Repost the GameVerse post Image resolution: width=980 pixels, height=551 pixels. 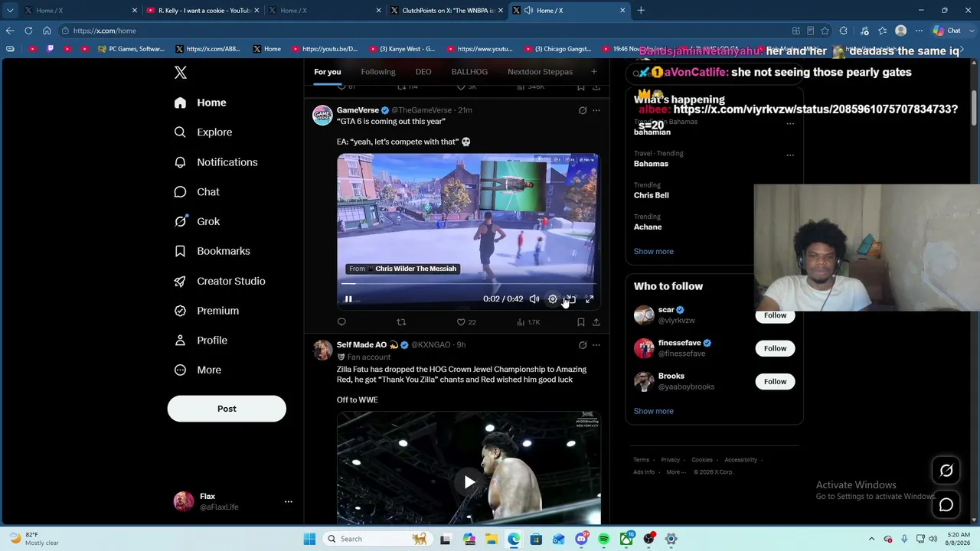[401, 322]
